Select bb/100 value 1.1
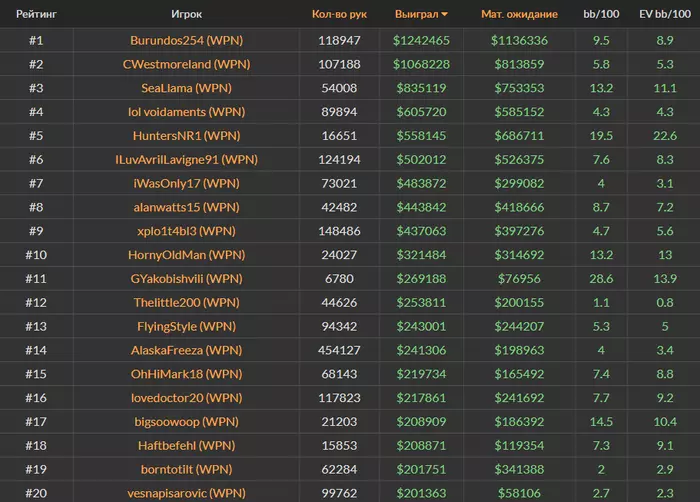 click(601, 302)
